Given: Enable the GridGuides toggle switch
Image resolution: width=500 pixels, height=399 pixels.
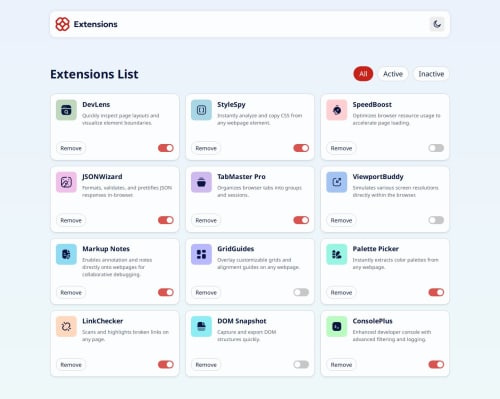Looking at the screenshot, I should click(301, 292).
